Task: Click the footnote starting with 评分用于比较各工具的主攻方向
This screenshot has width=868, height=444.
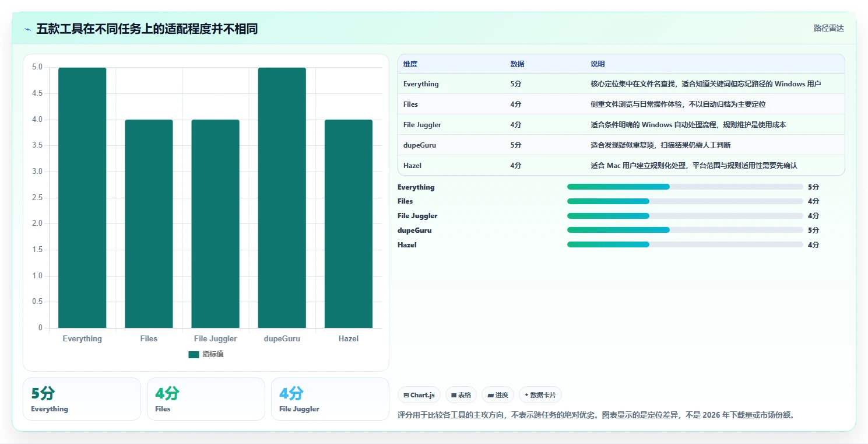Action: [596, 415]
